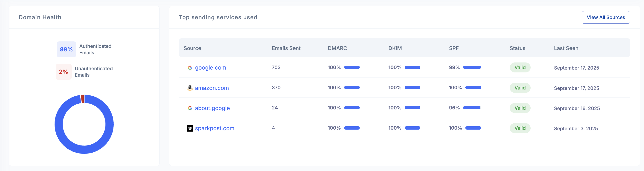Click the 2% unauthenticated emails badge
The width and height of the screenshot is (644, 171).
click(63, 72)
